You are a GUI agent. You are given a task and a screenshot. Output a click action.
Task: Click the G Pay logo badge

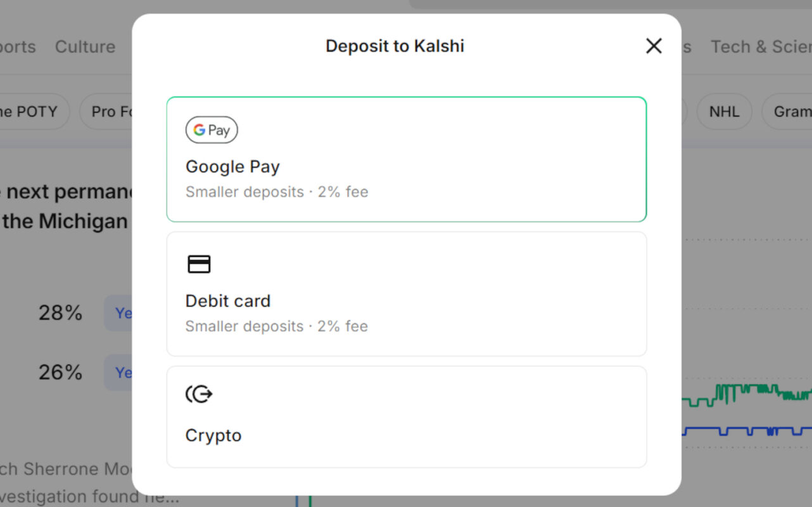(212, 130)
